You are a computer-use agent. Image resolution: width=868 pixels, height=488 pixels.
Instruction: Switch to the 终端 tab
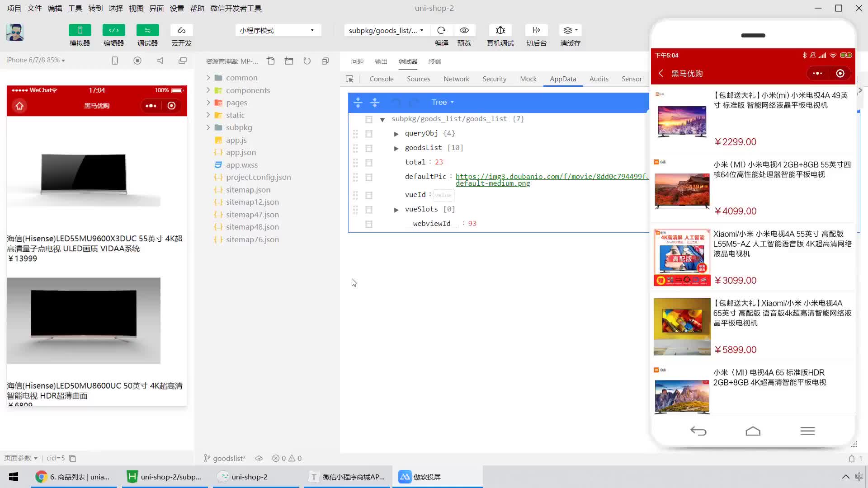434,61
